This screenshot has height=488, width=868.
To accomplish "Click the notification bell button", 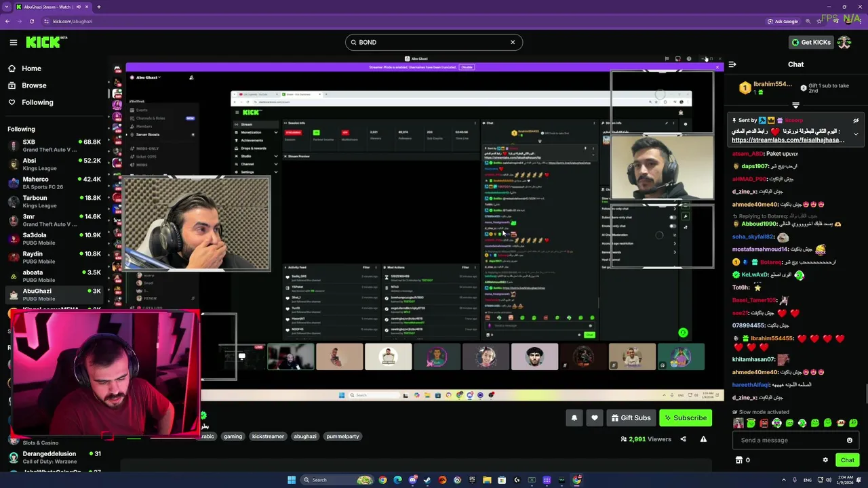I will [x=574, y=418].
